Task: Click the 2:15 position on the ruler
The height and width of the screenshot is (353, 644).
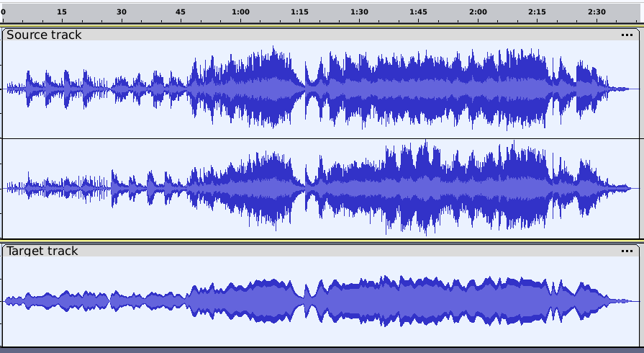Action: coord(537,12)
